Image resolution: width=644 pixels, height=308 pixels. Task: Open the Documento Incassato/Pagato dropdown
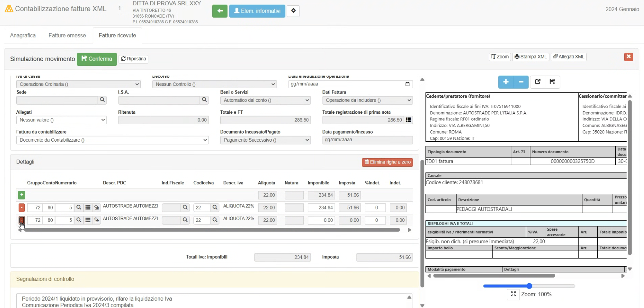pyautogui.click(x=265, y=140)
